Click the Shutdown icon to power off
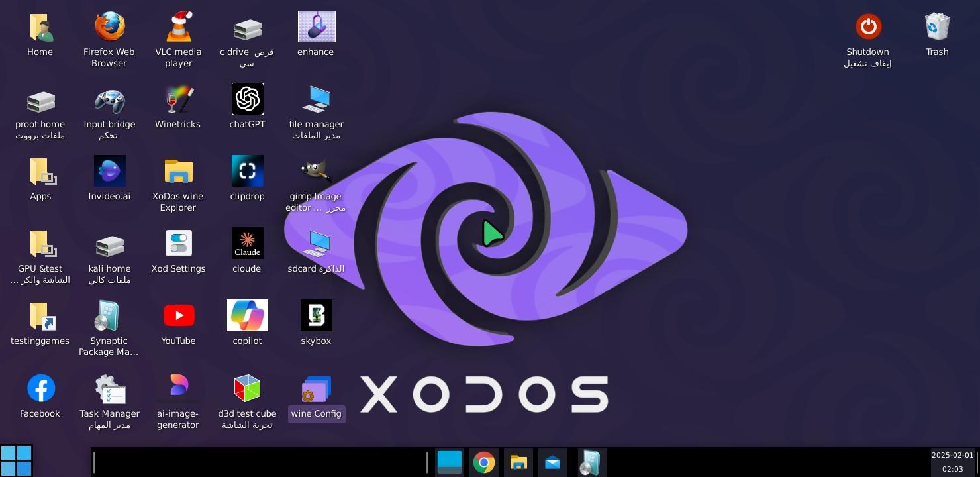The image size is (980, 477). click(x=868, y=26)
